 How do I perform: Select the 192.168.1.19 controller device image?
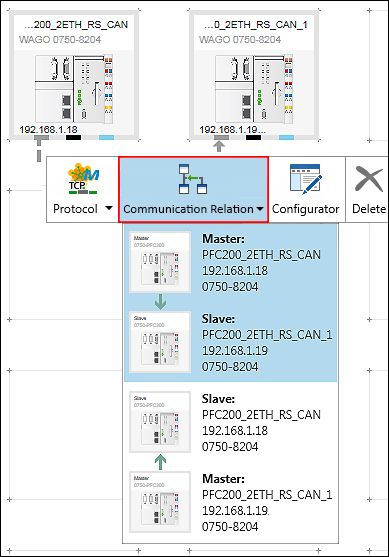[x=254, y=89]
